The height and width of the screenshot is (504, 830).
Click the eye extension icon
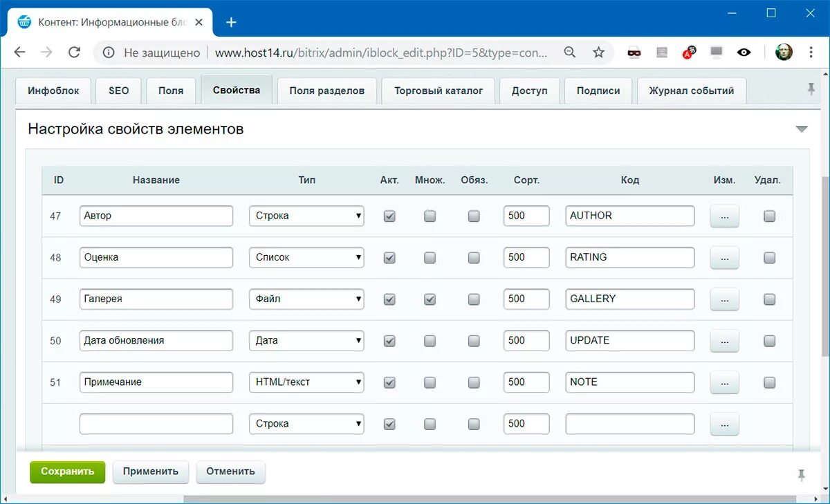744,53
